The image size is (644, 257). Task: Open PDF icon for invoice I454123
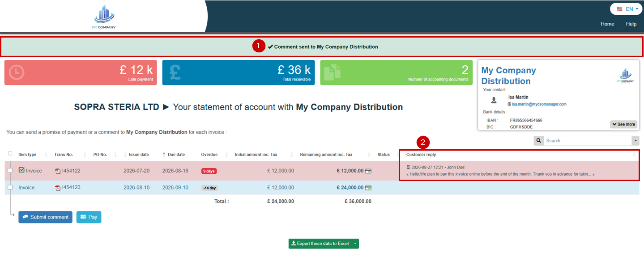tap(57, 188)
